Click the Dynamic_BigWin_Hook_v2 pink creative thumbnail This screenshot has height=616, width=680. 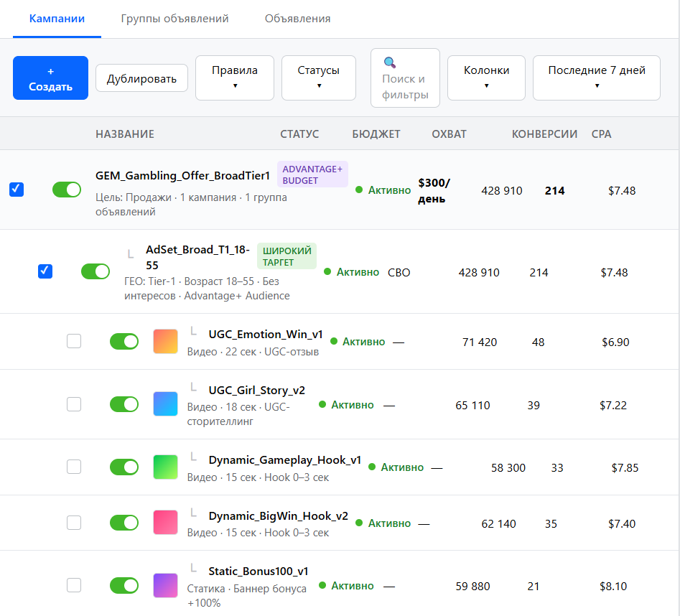165,523
